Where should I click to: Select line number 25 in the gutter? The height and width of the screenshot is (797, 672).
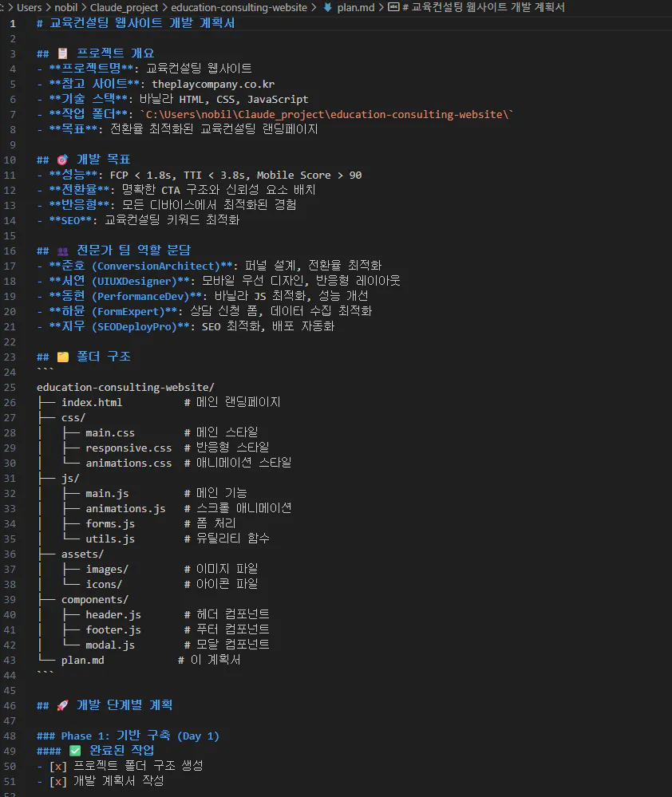(x=10, y=387)
